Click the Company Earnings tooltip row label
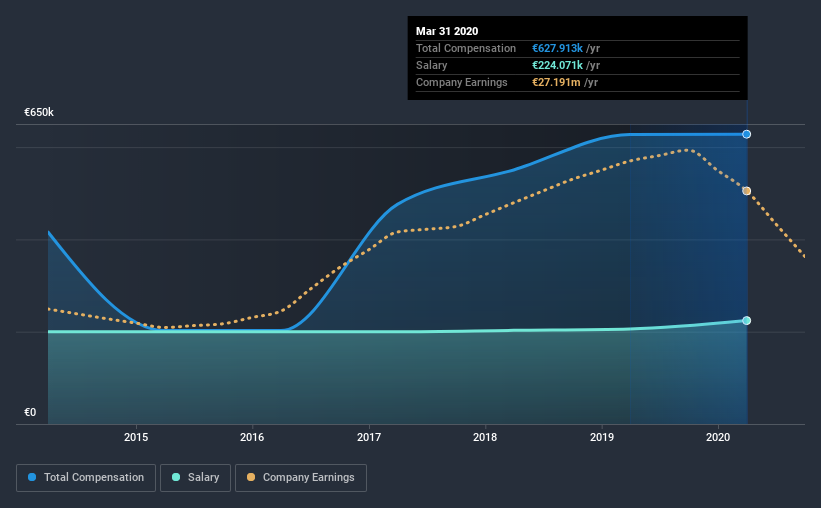Viewport: 821px width, 508px height. [x=462, y=82]
